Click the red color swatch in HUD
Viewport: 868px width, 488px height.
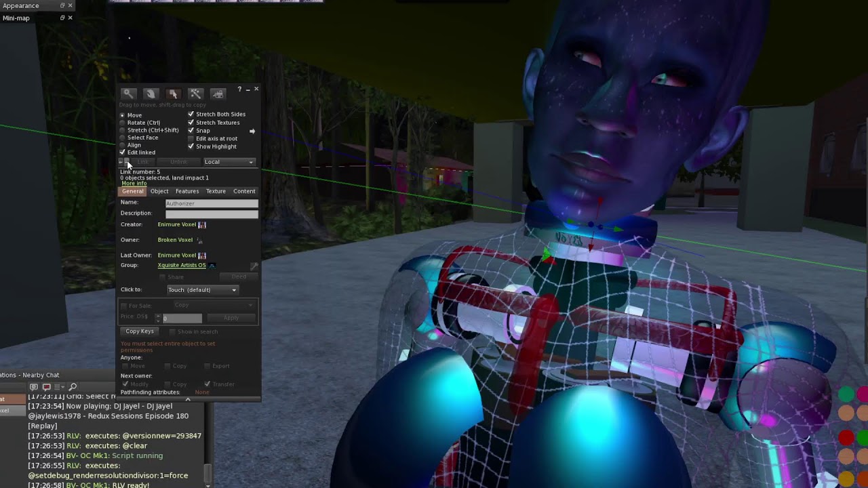[846, 437]
